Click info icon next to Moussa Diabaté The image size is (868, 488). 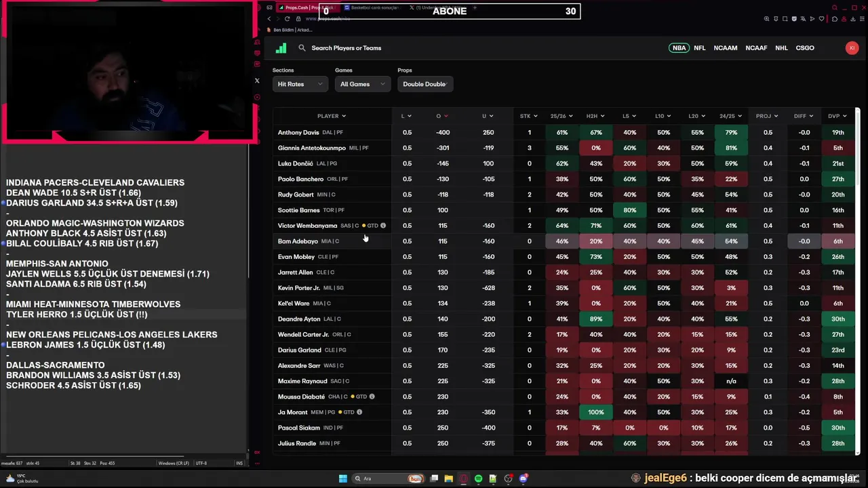point(372,396)
